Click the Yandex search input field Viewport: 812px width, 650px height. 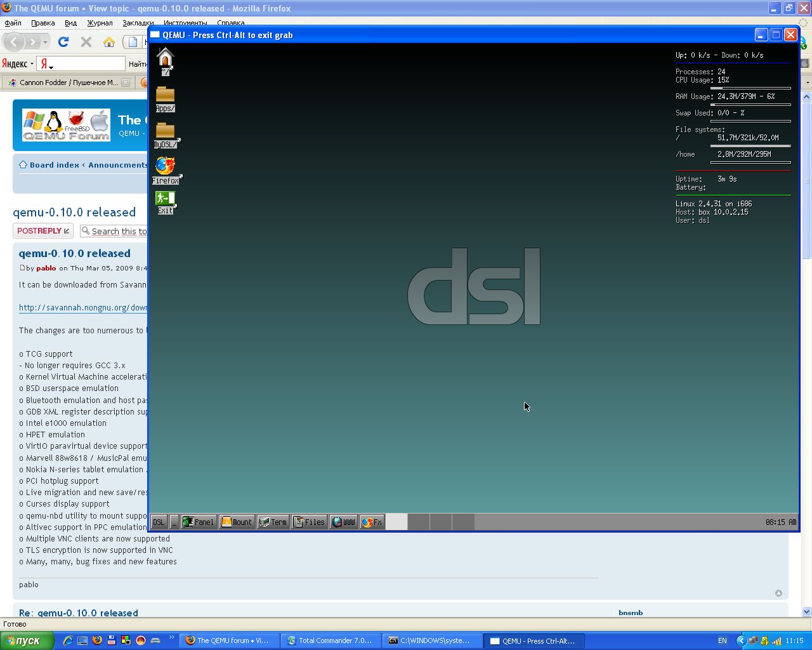pos(89,63)
